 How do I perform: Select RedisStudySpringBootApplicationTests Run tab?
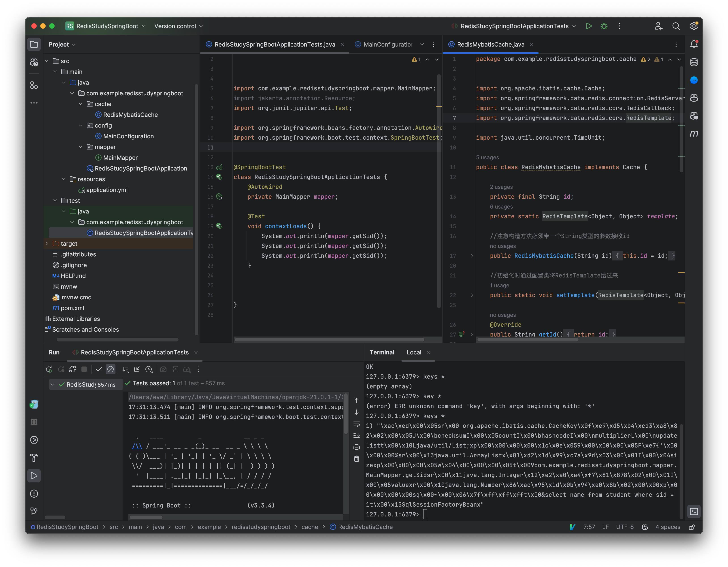pyautogui.click(x=135, y=352)
